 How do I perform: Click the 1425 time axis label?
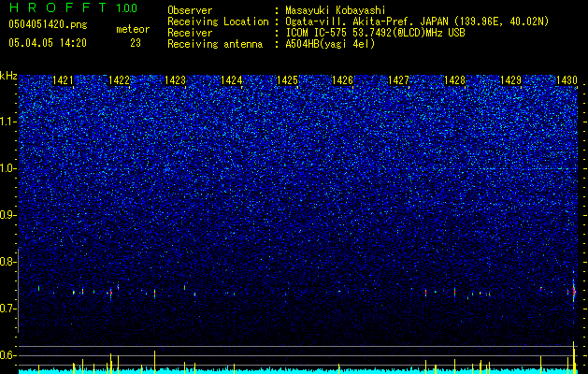287,80
